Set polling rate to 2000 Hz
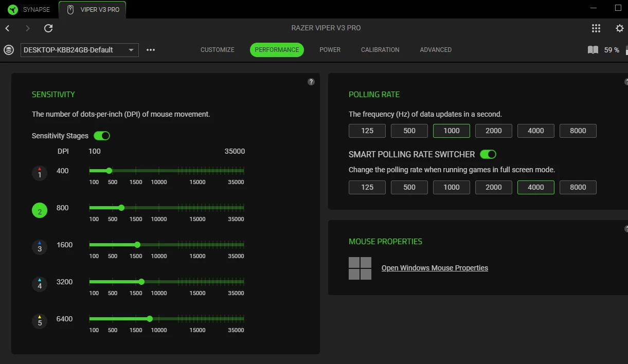This screenshot has width=628, height=364. click(494, 131)
